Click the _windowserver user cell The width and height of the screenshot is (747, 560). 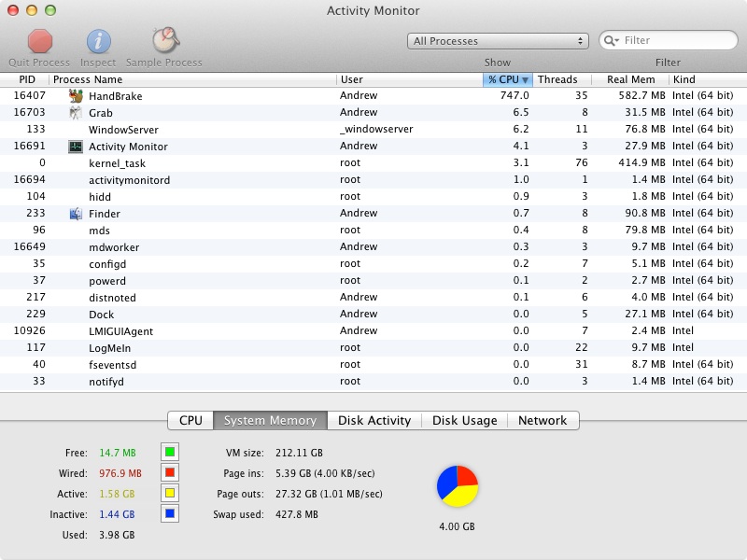tap(376, 129)
